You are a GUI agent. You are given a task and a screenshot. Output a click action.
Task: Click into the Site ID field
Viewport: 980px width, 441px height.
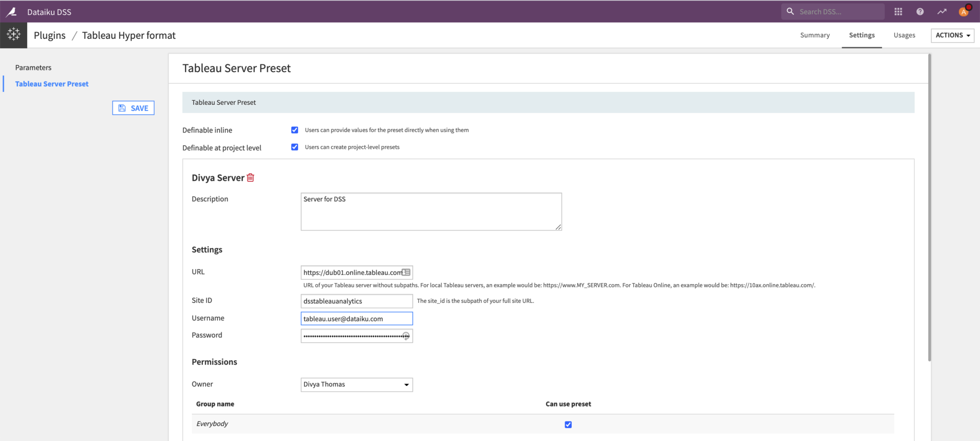pyautogui.click(x=356, y=301)
